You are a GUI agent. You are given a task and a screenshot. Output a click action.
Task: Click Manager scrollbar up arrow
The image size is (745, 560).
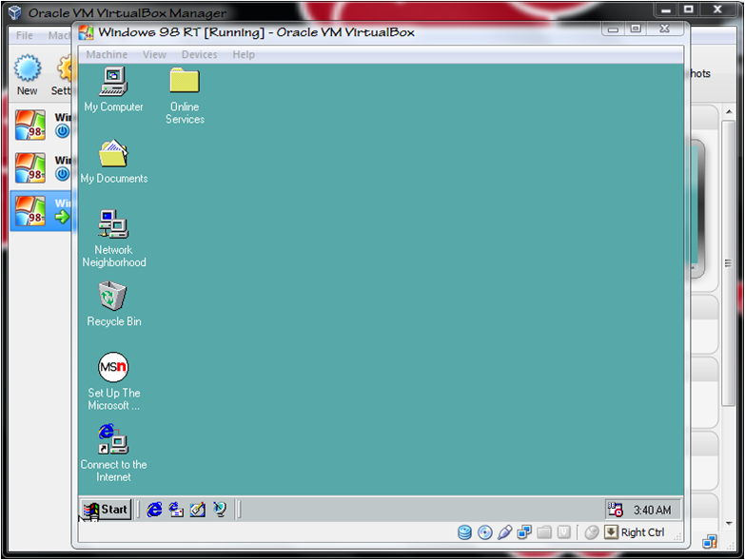coord(729,112)
